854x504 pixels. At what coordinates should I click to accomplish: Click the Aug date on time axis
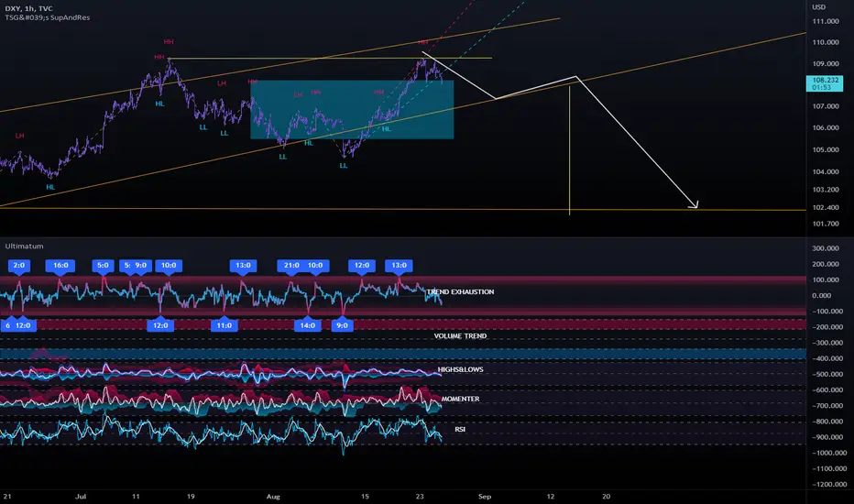[x=273, y=497]
